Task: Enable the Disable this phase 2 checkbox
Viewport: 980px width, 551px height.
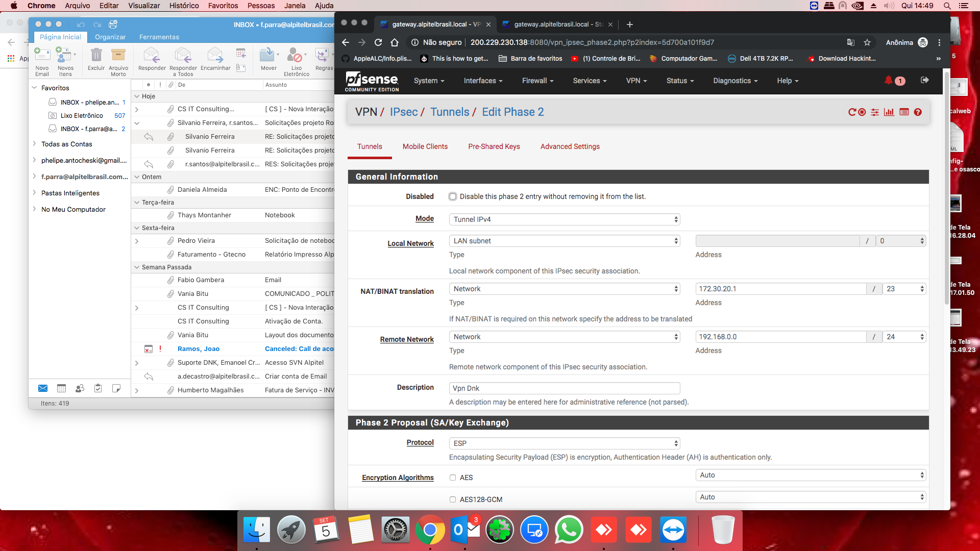Action: point(453,196)
